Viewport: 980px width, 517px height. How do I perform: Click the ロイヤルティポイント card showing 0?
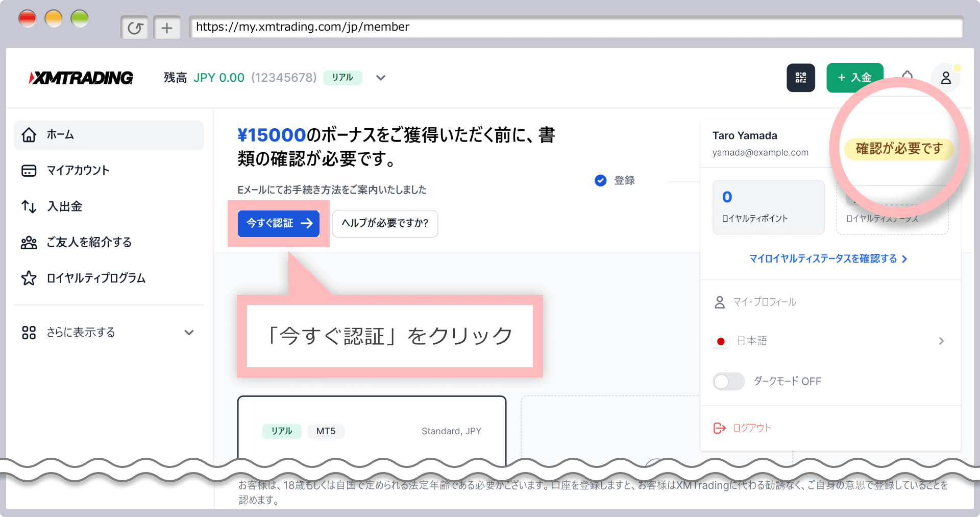tap(768, 207)
